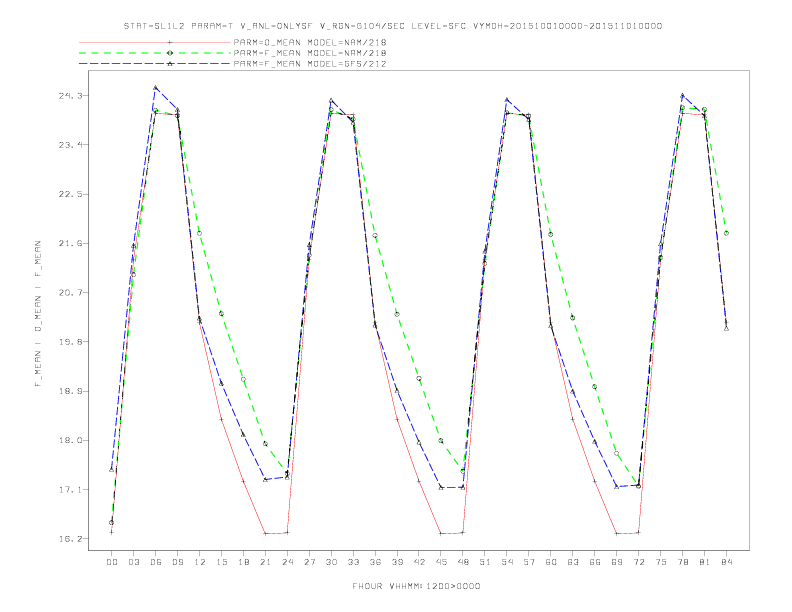Click the green NAM circle marker at hour 12

tap(200, 233)
